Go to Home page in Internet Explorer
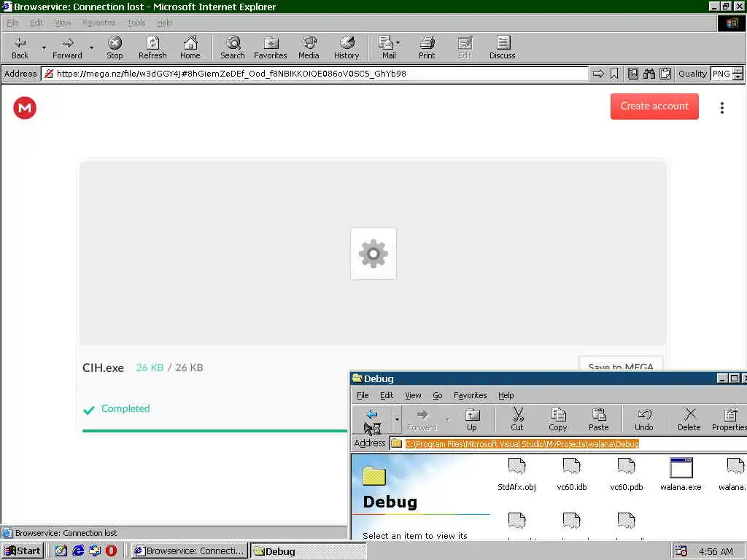Viewport: 747px width, 560px height. pyautogui.click(x=190, y=47)
